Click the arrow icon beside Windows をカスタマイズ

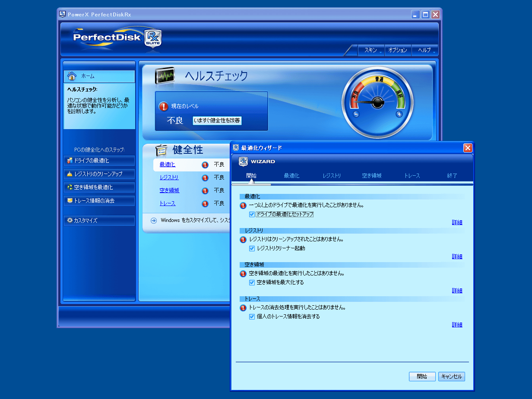click(x=154, y=221)
